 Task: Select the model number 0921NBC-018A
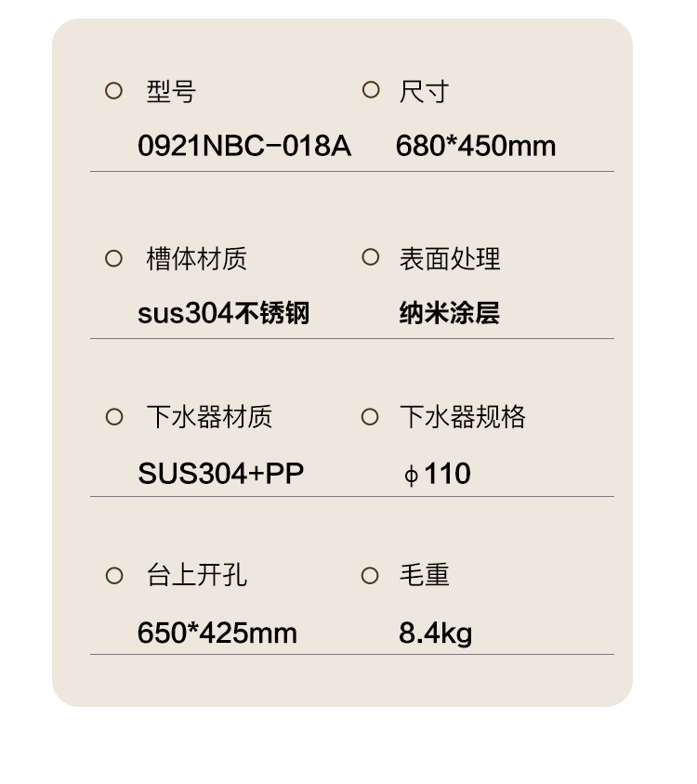coord(244,146)
